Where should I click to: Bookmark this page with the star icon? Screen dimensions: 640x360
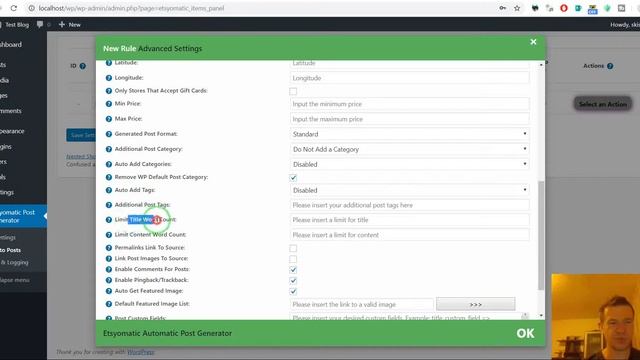[517, 8]
